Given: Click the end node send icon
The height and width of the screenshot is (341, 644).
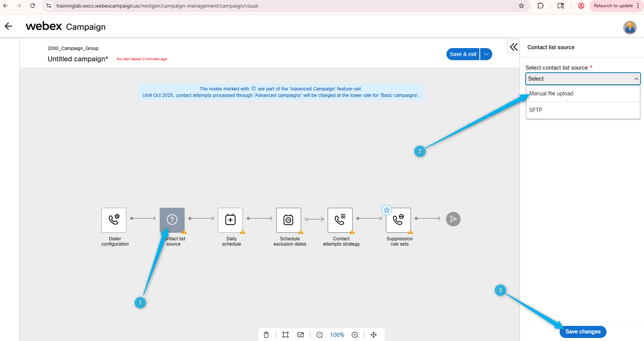Looking at the screenshot, I should click(453, 219).
